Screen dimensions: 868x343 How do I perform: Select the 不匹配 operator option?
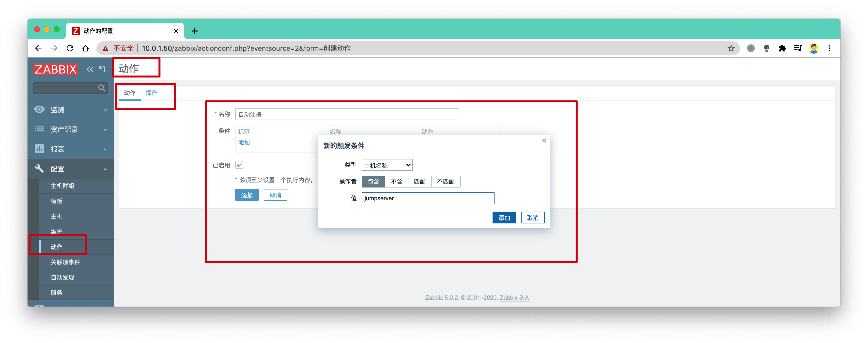[x=446, y=182]
